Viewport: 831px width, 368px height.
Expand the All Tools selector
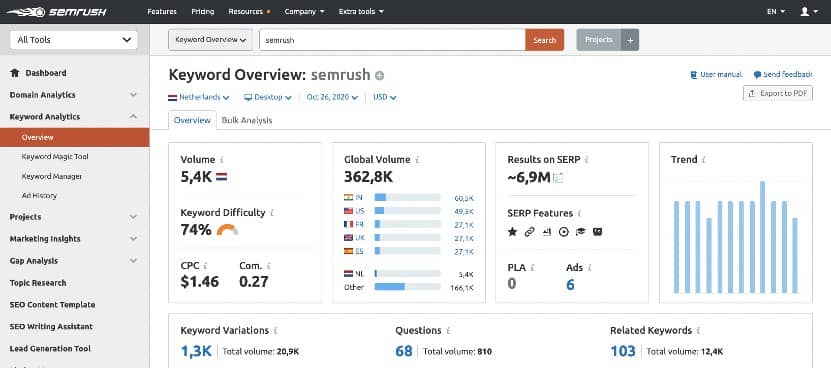click(x=74, y=40)
